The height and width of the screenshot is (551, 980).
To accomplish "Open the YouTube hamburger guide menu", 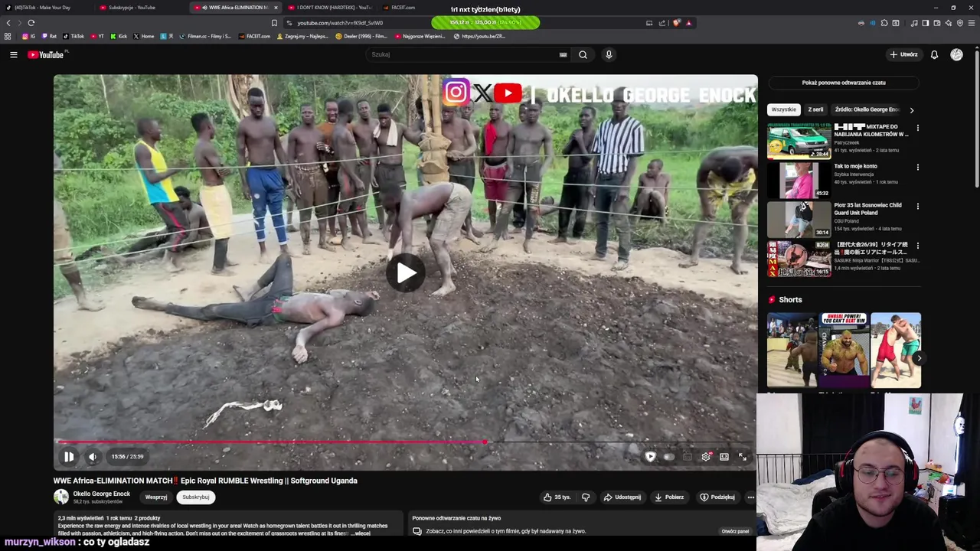I will [x=13, y=54].
